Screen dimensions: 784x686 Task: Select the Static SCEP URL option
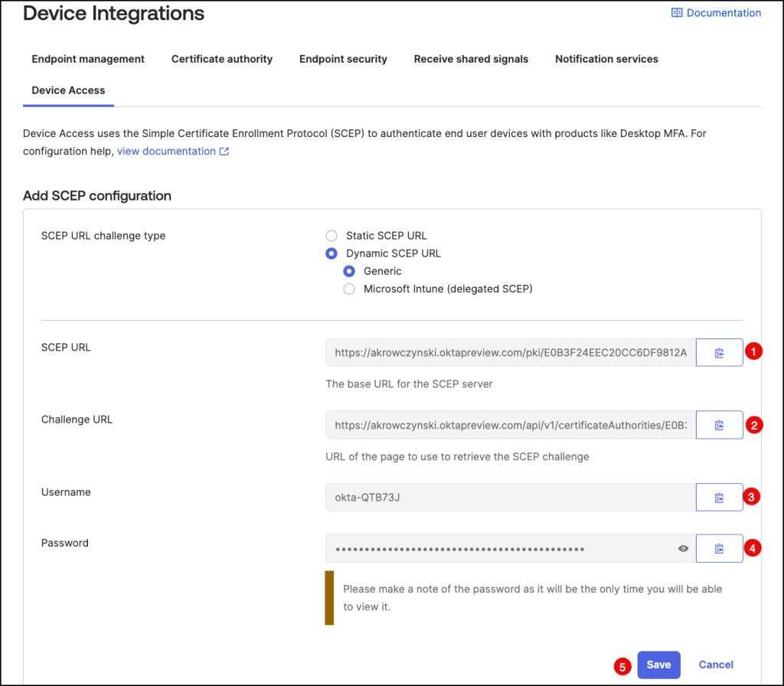click(332, 236)
